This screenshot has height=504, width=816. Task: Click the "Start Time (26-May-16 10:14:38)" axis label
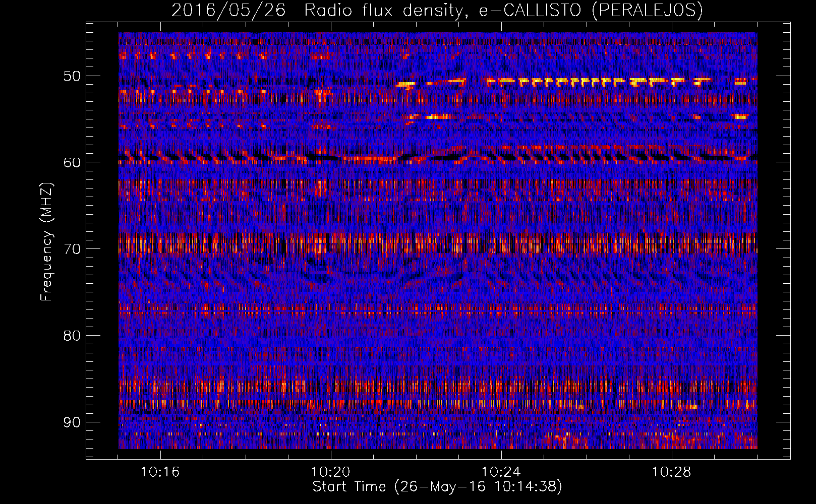pos(437,487)
